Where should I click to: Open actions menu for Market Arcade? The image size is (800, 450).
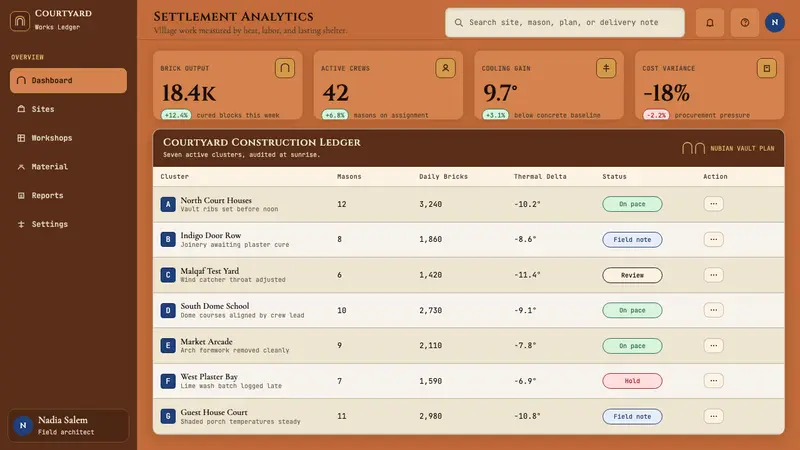point(713,345)
